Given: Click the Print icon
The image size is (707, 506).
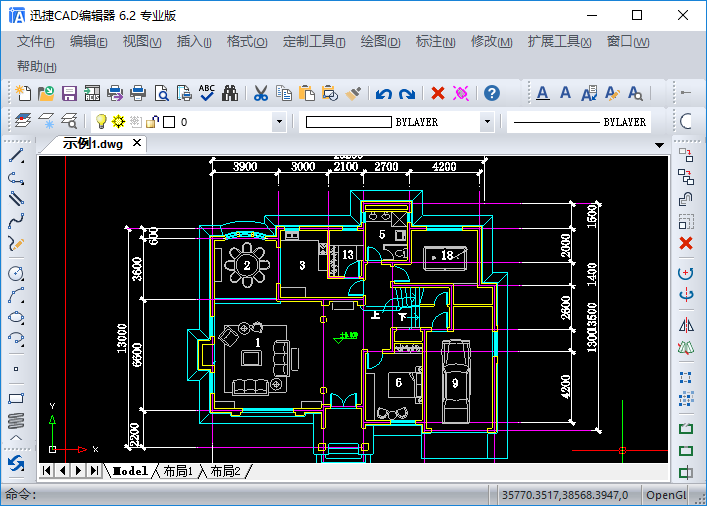Looking at the screenshot, I should 138,93.
